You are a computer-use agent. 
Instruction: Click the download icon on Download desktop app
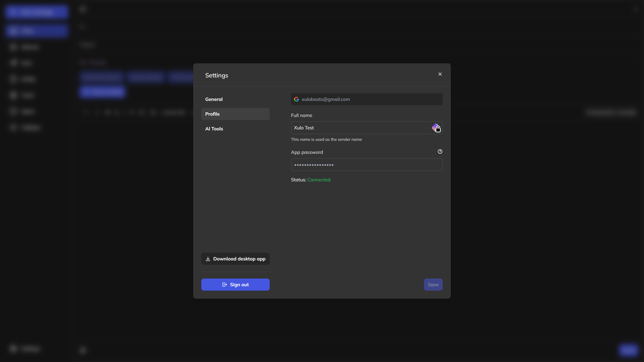pyautogui.click(x=208, y=259)
